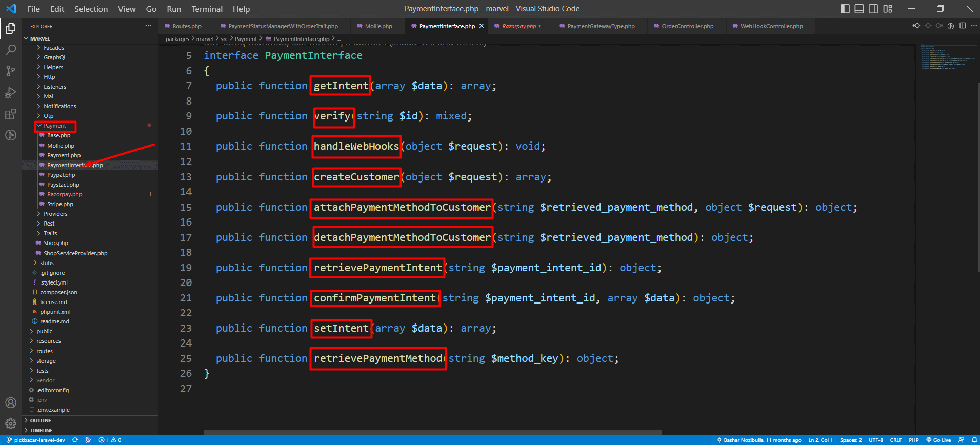Viewport: 980px width, 445px height.
Task: Open Stripe.php in the explorer
Action: tap(60, 204)
